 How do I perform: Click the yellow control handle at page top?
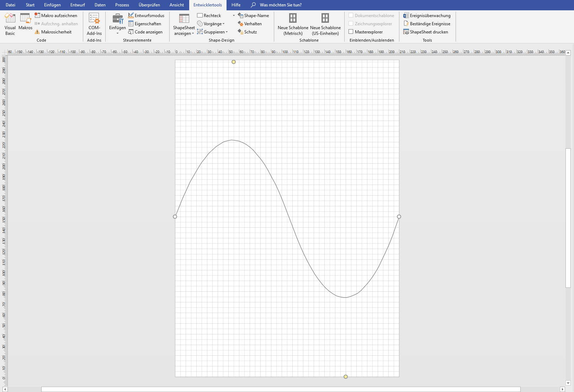(x=234, y=62)
